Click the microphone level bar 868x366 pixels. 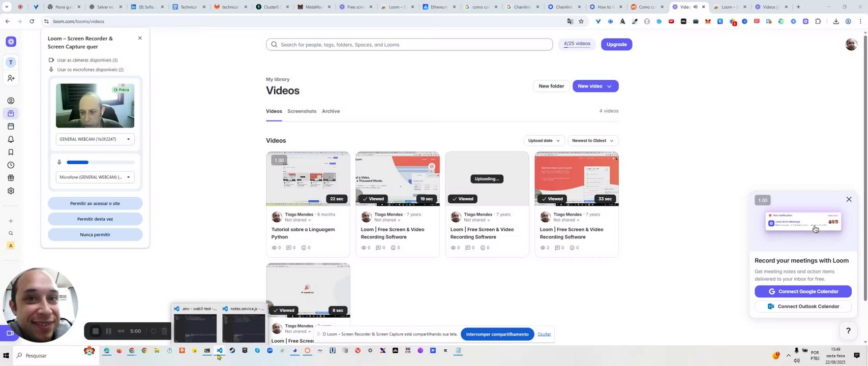coord(101,163)
